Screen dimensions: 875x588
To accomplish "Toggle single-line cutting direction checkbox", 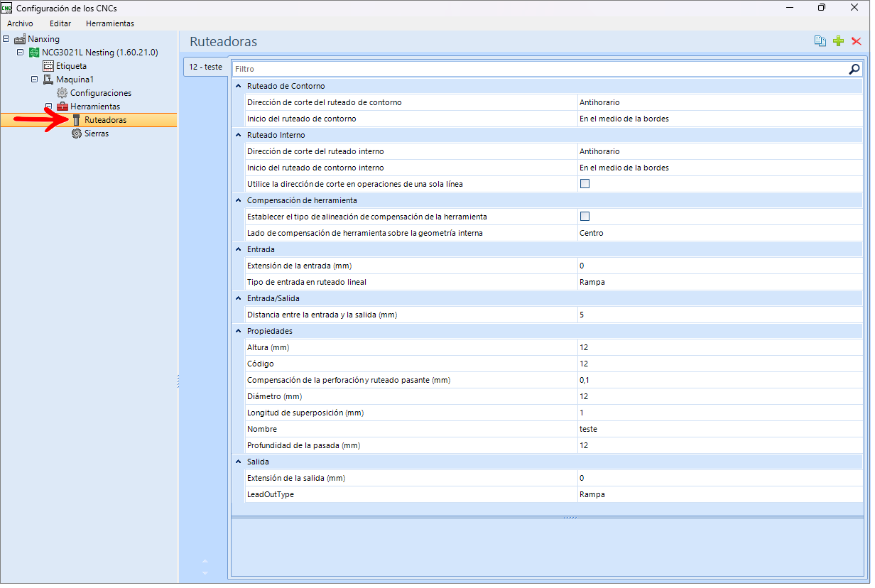I will [x=585, y=184].
